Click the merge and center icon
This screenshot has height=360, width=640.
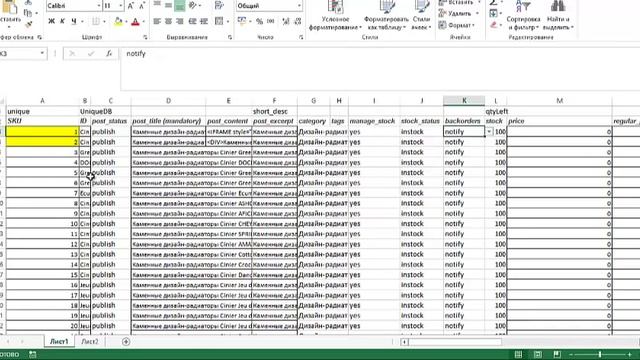coord(219,21)
